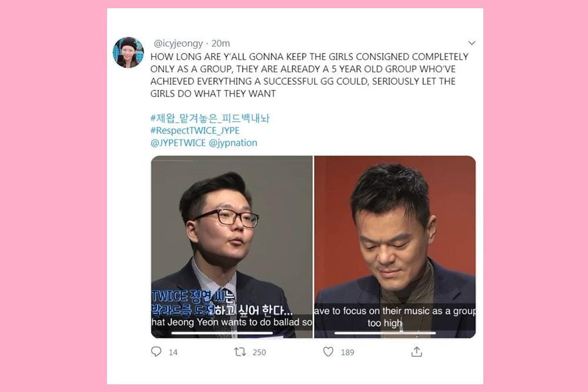Click the 20m tweet timestamp
588x392 pixels.
(x=220, y=43)
